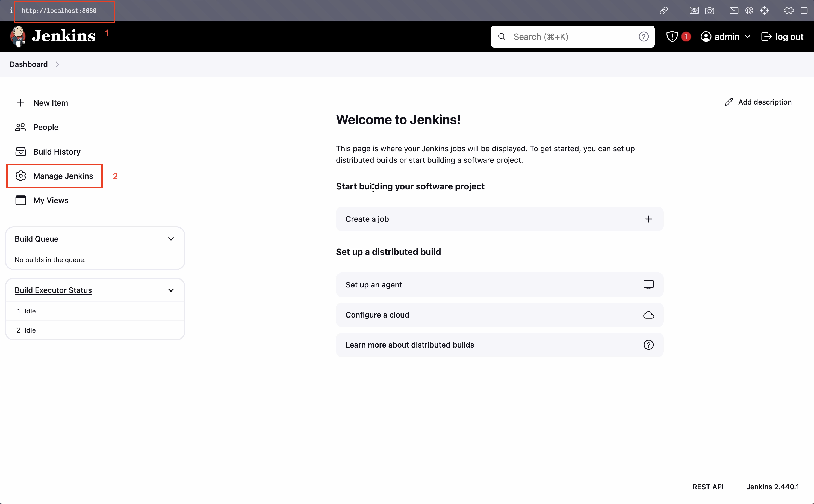814x504 pixels.
Task: Take a screenshot with camera icon
Action: pos(709,11)
